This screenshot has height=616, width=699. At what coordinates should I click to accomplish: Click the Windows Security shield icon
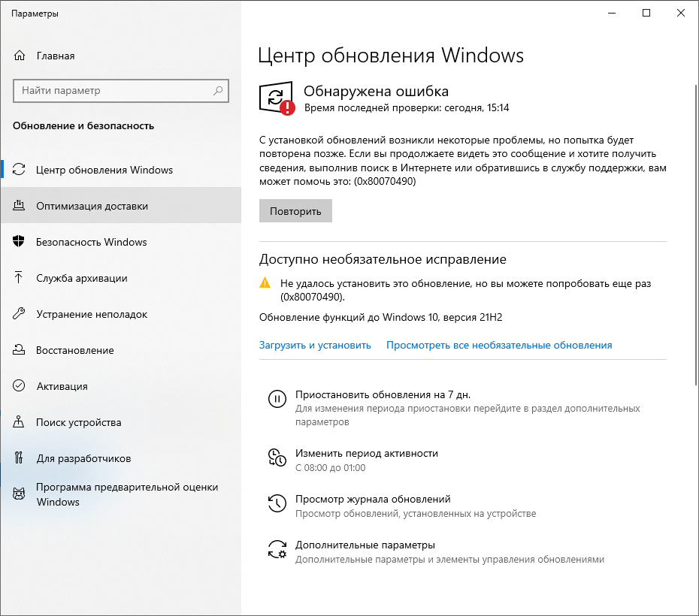[x=19, y=241]
